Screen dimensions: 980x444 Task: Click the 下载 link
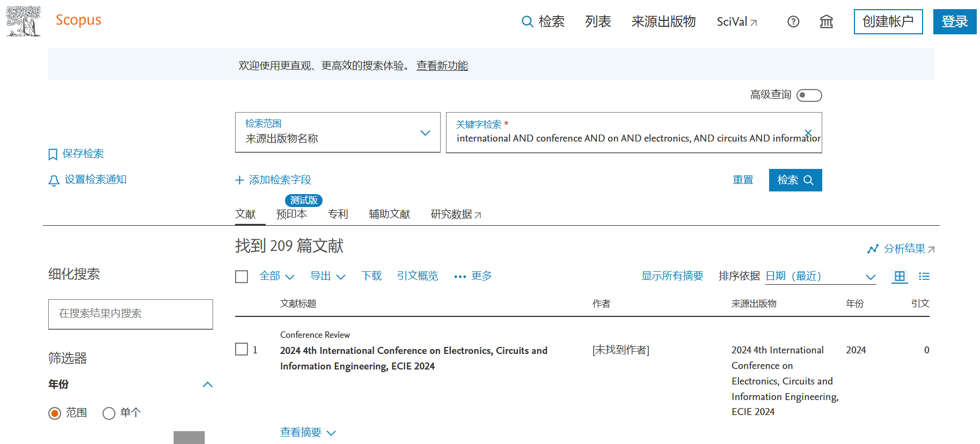(x=371, y=276)
